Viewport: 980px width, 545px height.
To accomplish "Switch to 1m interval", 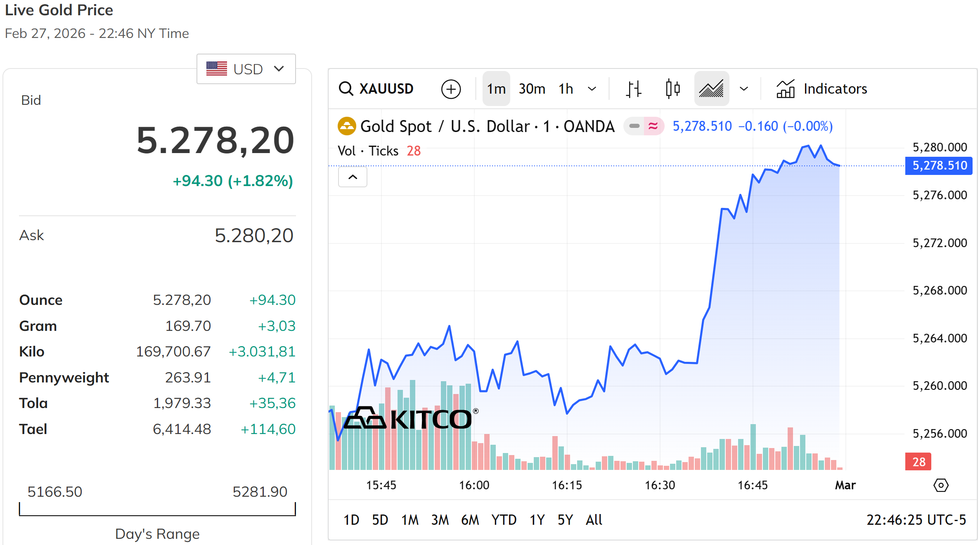I will [x=496, y=89].
